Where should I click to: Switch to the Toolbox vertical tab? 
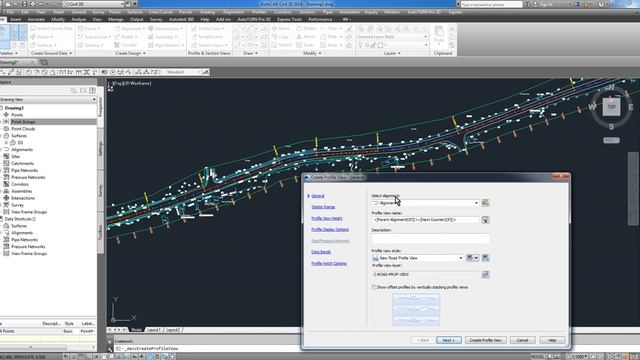pyautogui.click(x=100, y=232)
